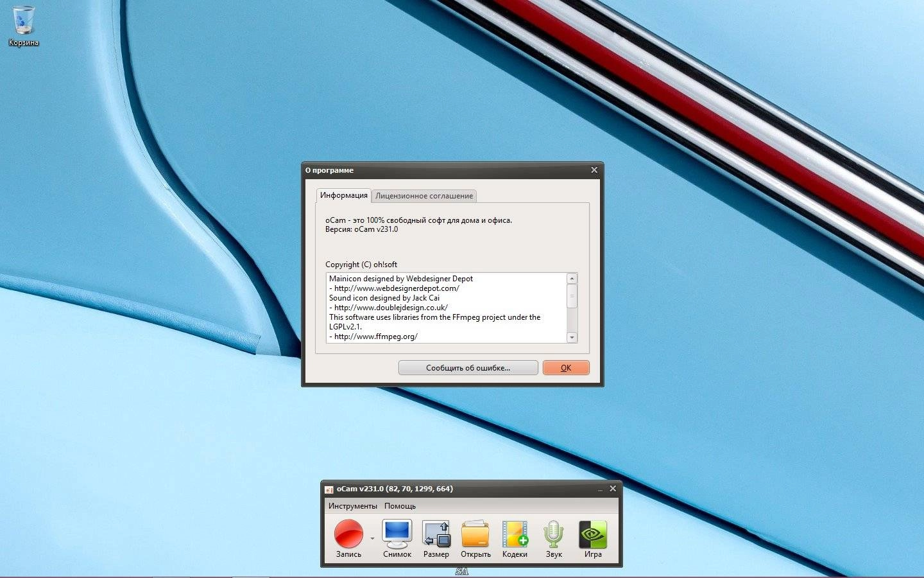Open the dropdown arrow beside Запись
924x578 pixels.
point(372,538)
